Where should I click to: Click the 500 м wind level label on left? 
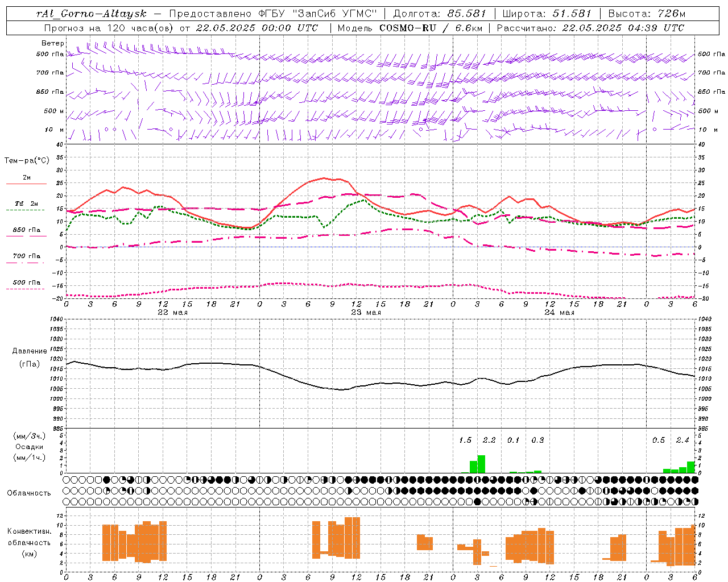point(54,111)
